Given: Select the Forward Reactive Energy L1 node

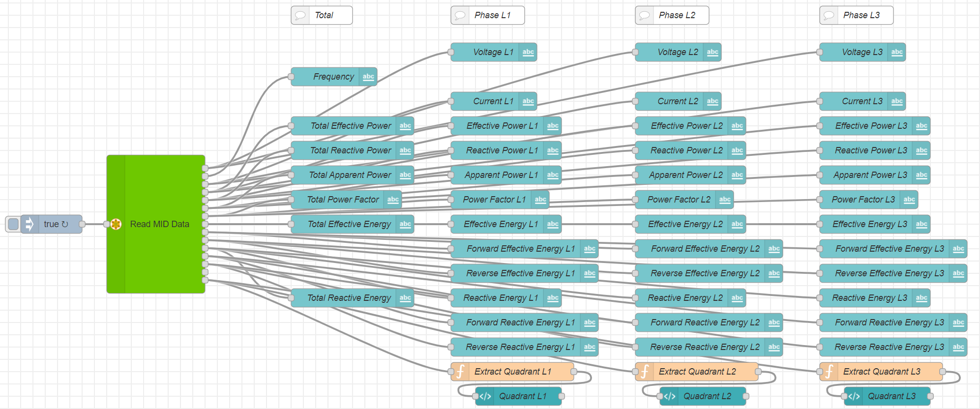Looking at the screenshot, I should coord(525,322).
